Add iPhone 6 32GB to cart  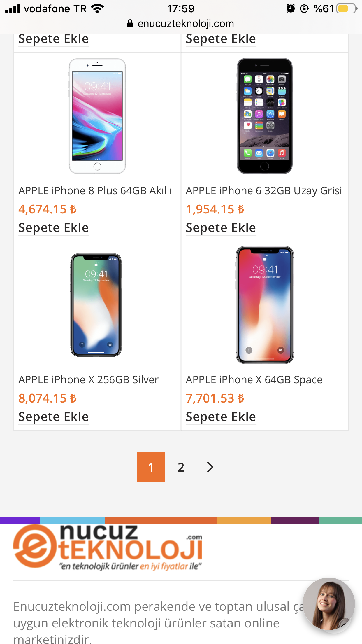point(221,228)
